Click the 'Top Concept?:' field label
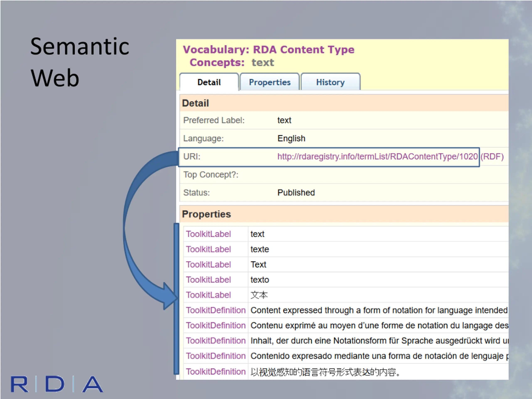This screenshot has height=399, width=532. coord(211,175)
